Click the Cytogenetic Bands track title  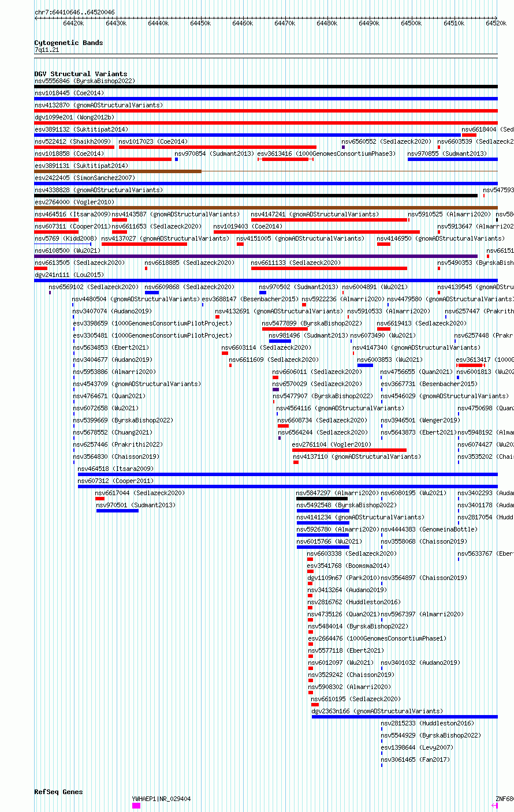point(69,43)
